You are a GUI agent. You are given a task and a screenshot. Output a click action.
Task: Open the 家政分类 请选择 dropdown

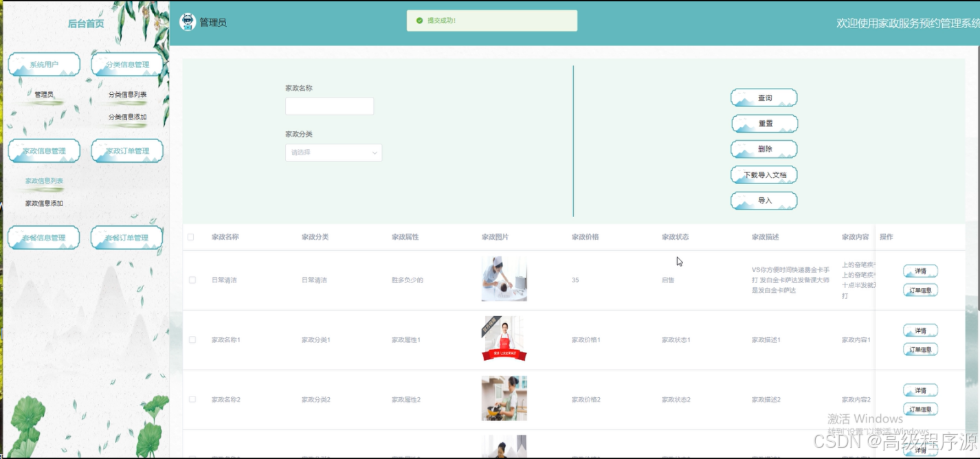(333, 153)
